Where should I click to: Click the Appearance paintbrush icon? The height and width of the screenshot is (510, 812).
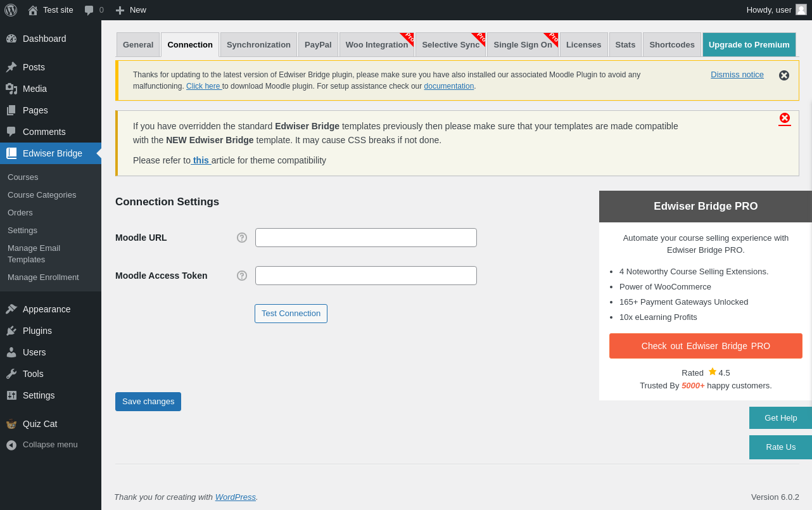point(11,309)
